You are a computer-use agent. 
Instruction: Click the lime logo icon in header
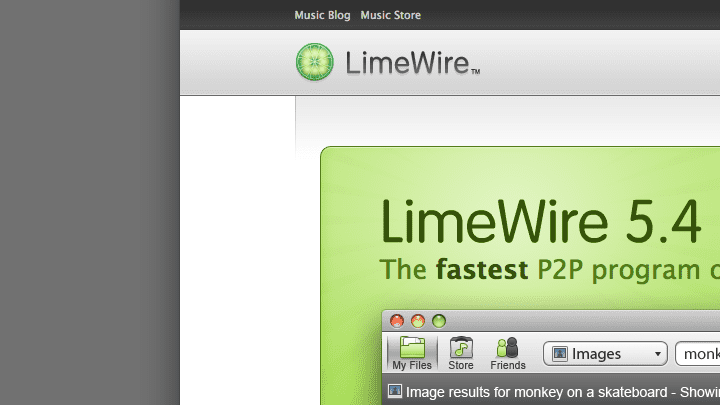pyautogui.click(x=314, y=62)
